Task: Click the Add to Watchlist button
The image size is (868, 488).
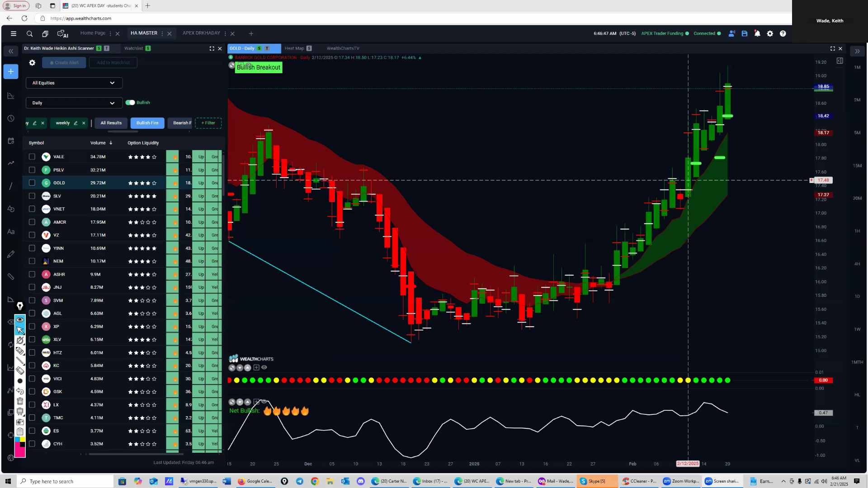Action: pyautogui.click(x=113, y=63)
